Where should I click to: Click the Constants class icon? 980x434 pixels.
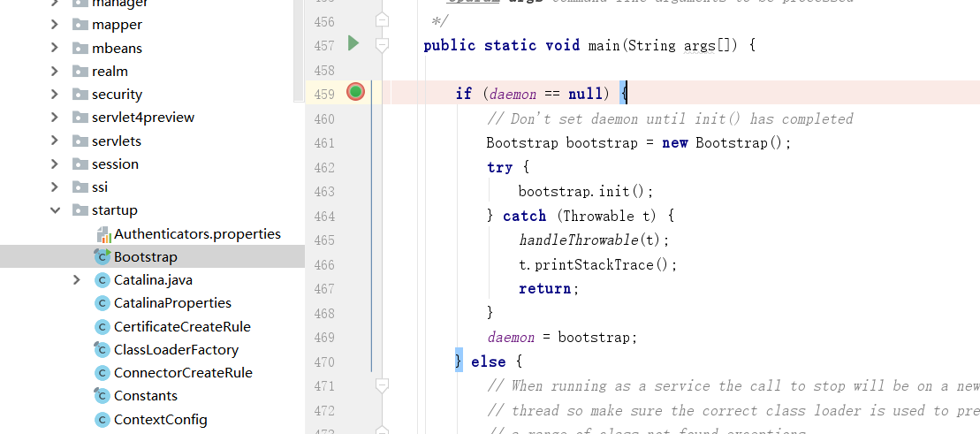(x=102, y=396)
